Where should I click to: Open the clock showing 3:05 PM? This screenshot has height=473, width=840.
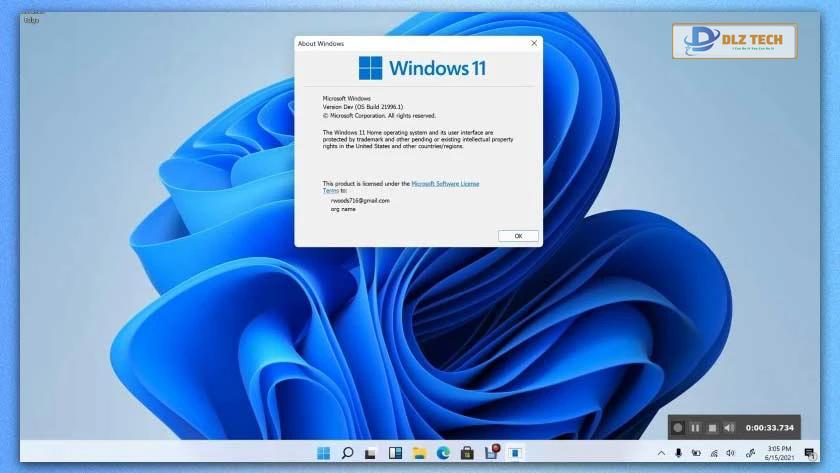[779, 453]
